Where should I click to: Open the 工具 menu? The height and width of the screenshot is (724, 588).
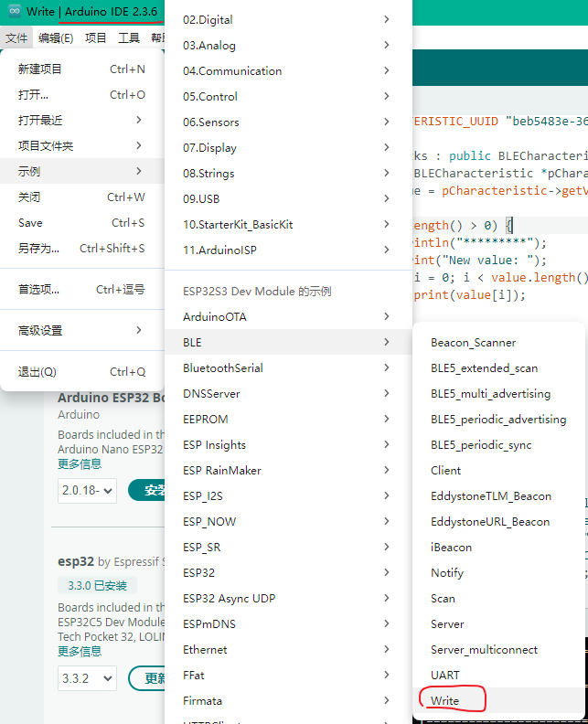click(x=128, y=37)
